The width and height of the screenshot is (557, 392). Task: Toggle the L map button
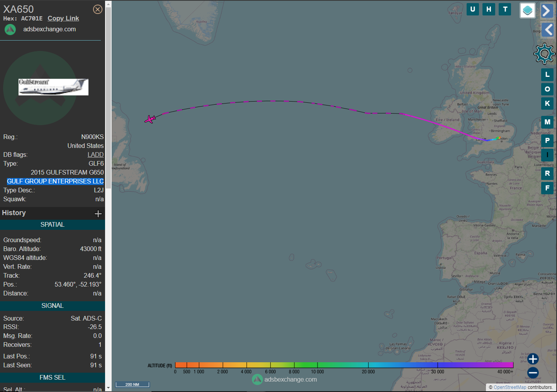pos(547,75)
